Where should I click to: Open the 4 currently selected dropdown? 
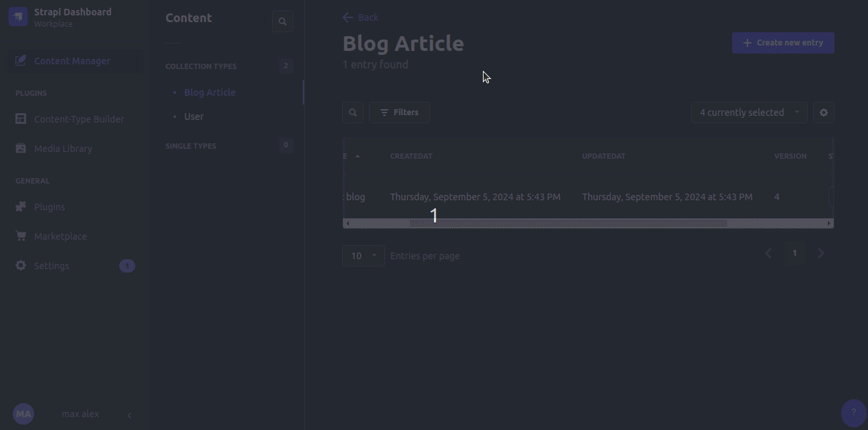[749, 113]
